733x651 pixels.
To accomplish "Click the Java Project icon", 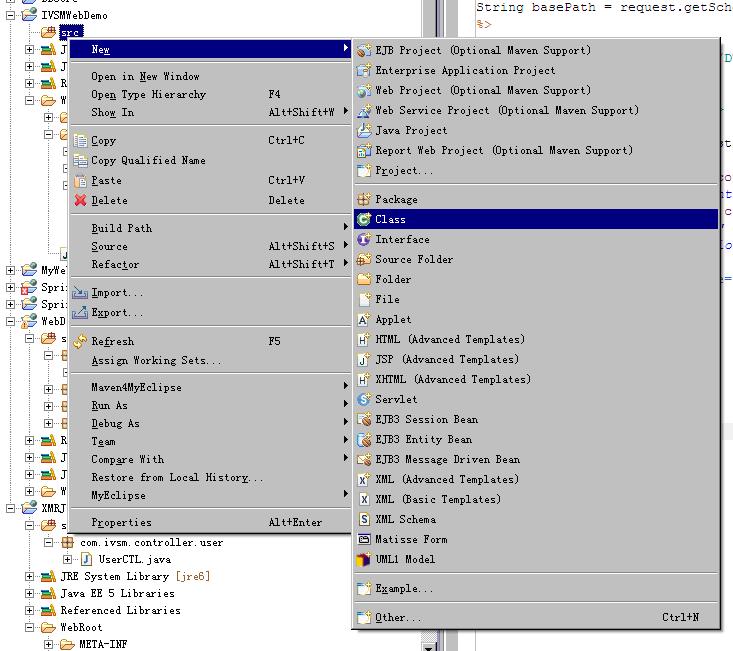I will pyautogui.click(x=364, y=130).
